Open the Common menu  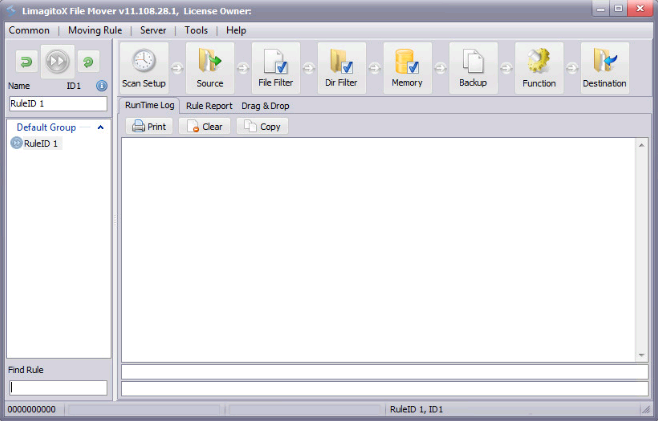pos(29,30)
